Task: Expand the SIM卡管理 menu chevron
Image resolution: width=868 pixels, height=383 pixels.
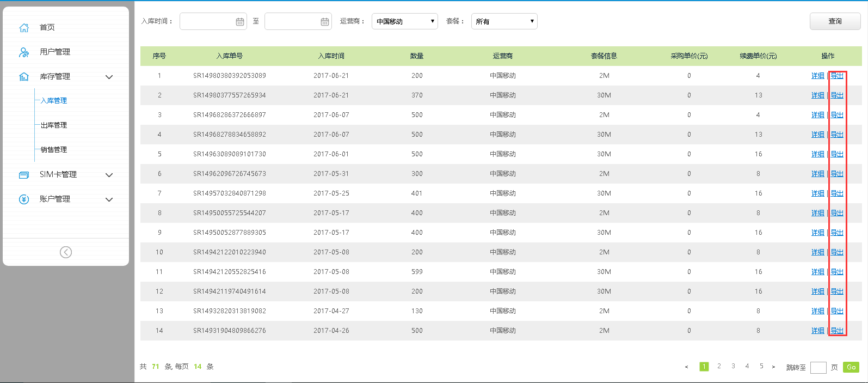Action: (x=109, y=175)
